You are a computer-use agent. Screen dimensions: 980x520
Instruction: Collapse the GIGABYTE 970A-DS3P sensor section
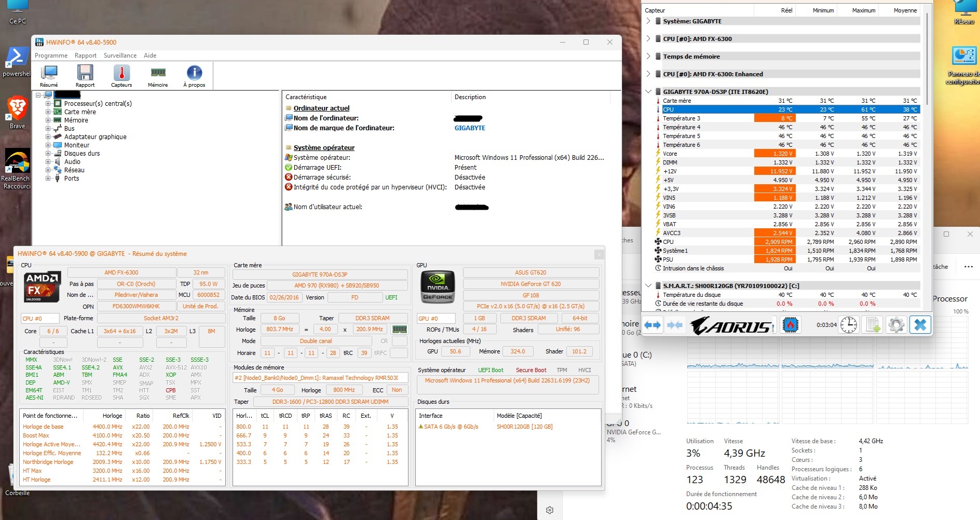648,91
